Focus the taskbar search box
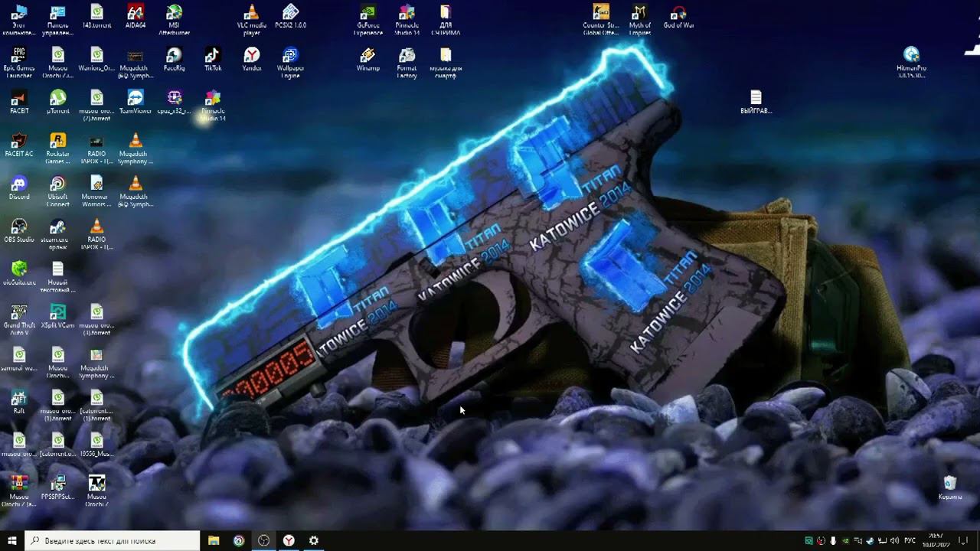This screenshot has width=980, height=551. [x=113, y=540]
